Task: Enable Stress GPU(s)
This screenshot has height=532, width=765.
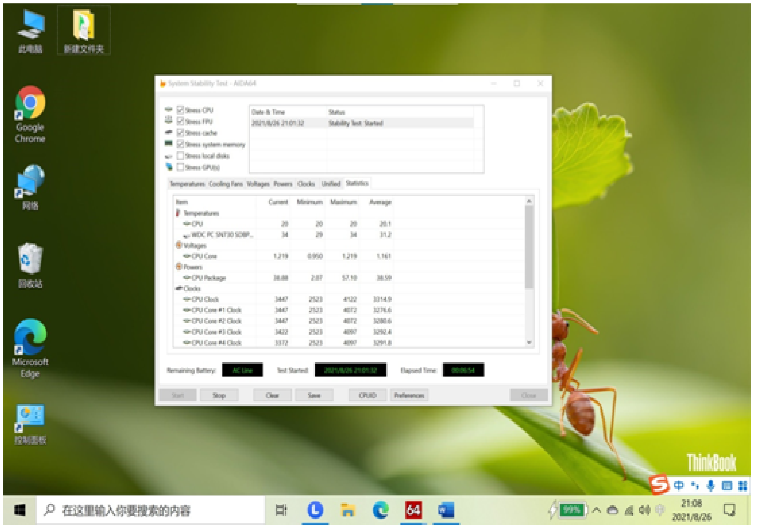Action: [180, 167]
